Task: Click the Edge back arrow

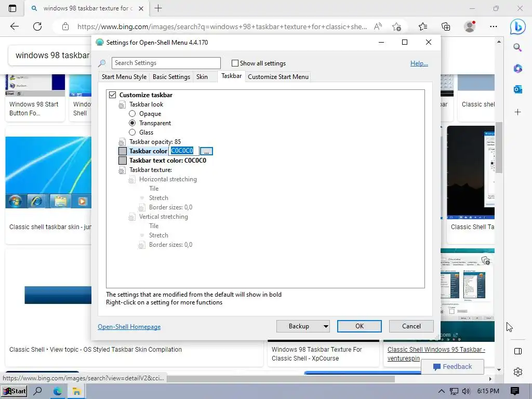Action: point(14,26)
